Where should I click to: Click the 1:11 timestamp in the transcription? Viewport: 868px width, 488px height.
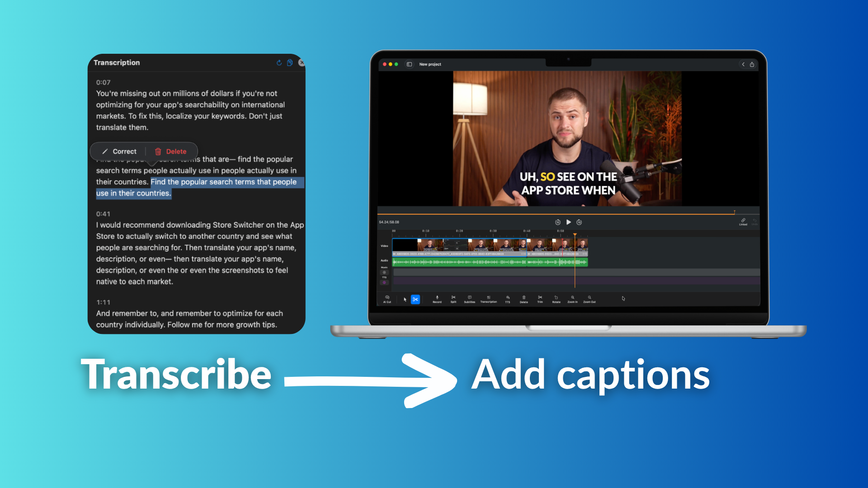click(x=103, y=302)
